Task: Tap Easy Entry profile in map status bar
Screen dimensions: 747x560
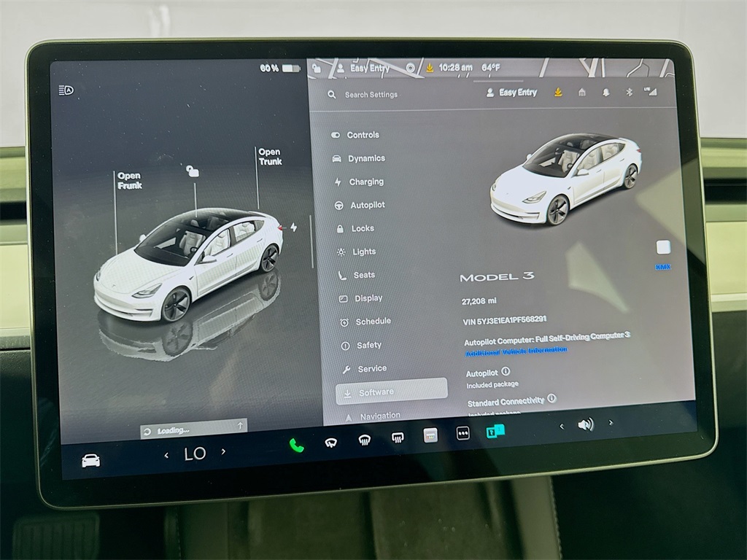Action: pos(363,68)
